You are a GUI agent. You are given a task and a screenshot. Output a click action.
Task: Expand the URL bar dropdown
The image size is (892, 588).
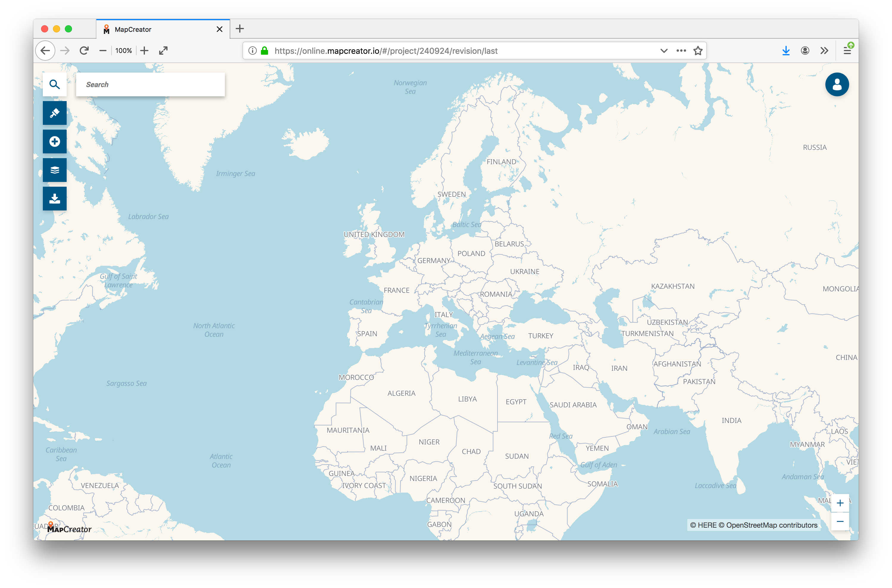coord(663,51)
